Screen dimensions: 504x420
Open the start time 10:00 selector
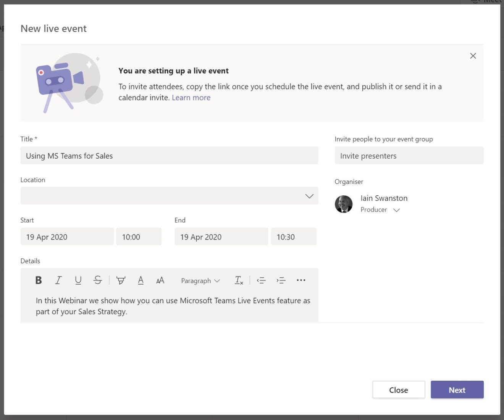click(x=139, y=237)
